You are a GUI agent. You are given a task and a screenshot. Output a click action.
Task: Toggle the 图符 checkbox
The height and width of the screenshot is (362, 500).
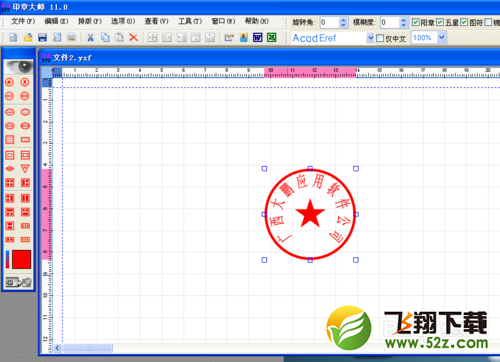coord(464,22)
